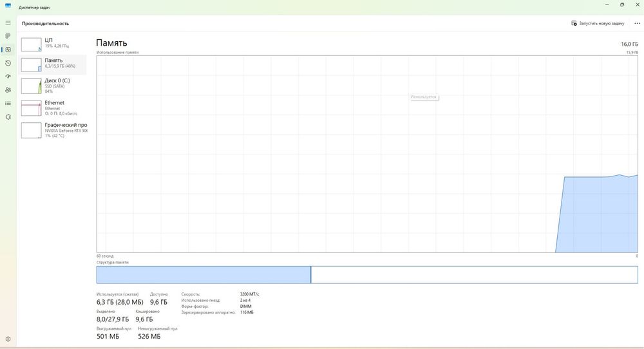Click Использование памяти graph label
The width and height of the screenshot is (644, 349).
tap(117, 52)
